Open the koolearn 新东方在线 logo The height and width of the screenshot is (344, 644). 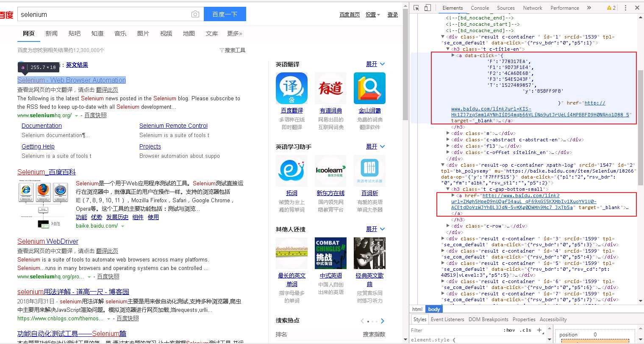point(330,171)
